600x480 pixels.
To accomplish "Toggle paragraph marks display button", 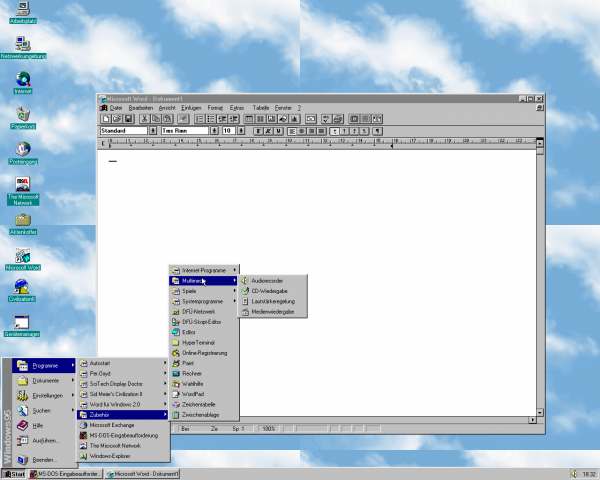I will pos(378,131).
